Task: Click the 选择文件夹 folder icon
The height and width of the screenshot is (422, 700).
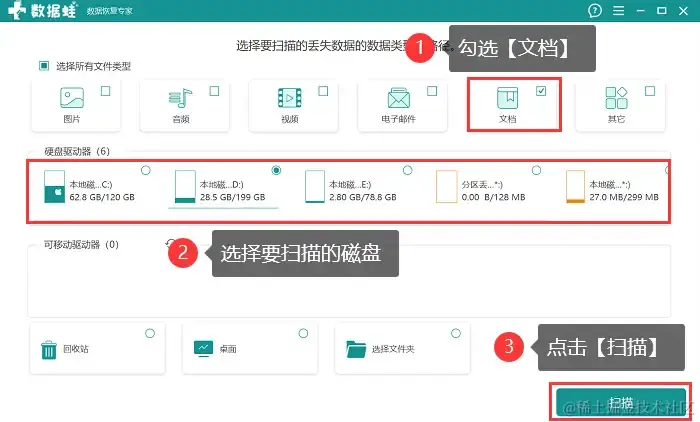Action: (x=356, y=349)
